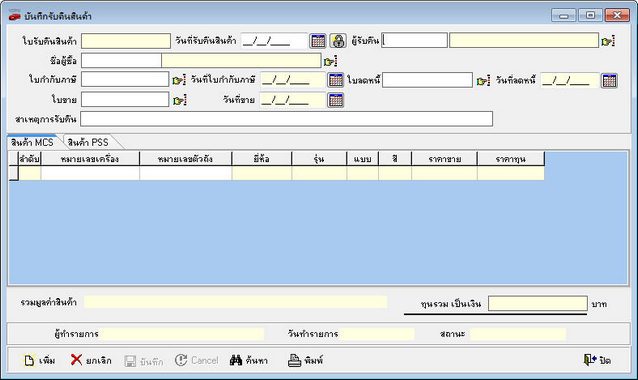Click the ค้นหา (search) binoculars button

point(249,360)
